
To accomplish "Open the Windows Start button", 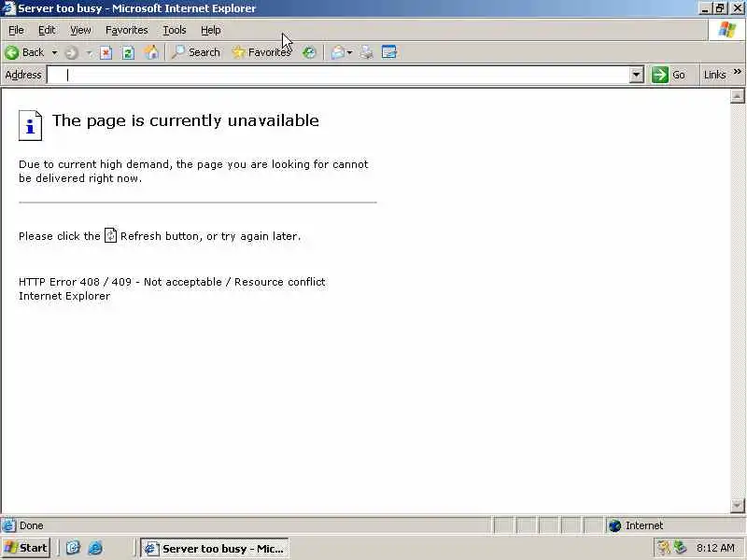I will click(26, 548).
